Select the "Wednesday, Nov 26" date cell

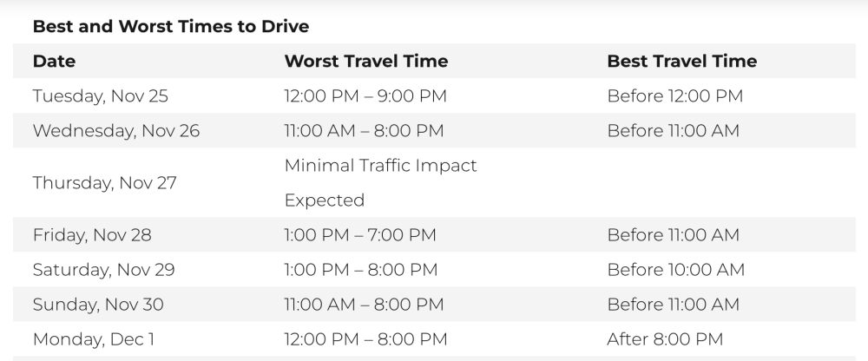(x=115, y=130)
